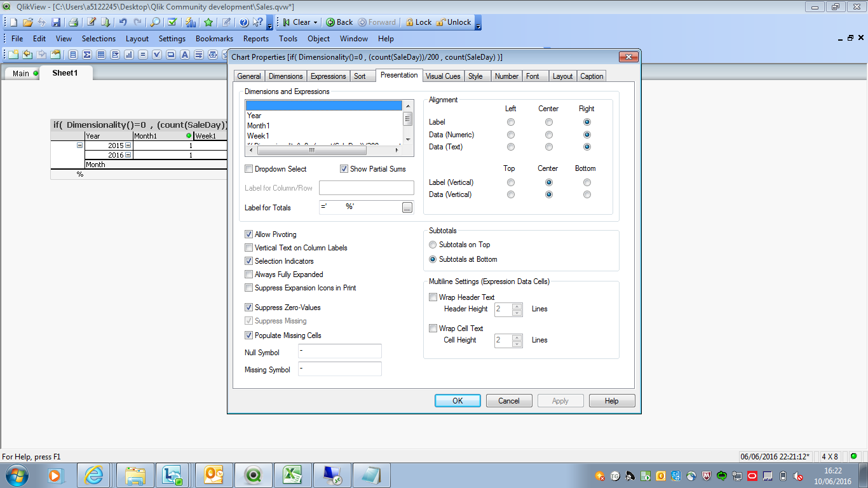
Task: Click the Print icon in toolbar
Action: [x=73, y=22]
